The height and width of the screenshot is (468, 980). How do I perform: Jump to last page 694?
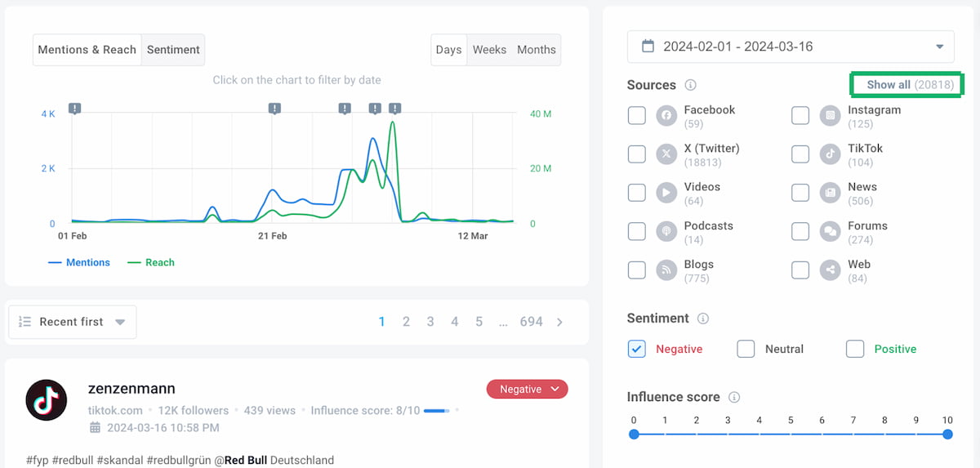coord(532,322)
